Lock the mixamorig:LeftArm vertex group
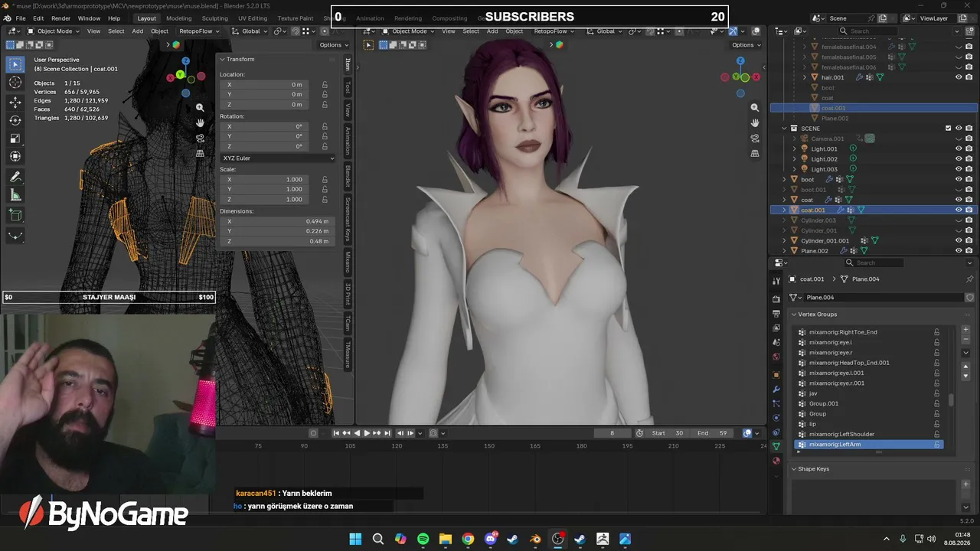 [936, 445]
